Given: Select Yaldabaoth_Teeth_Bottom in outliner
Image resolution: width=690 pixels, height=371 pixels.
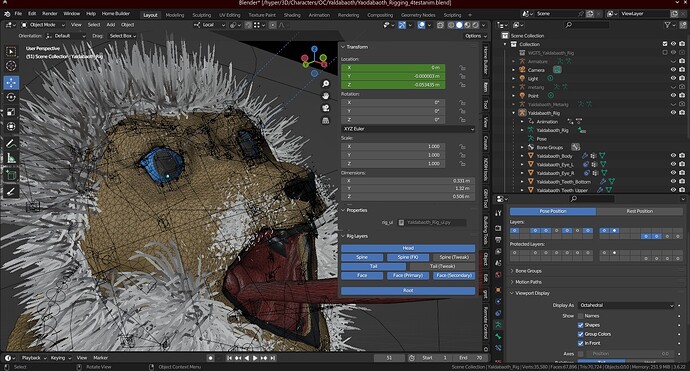Looking at the screenshot, I should (563, 182).
